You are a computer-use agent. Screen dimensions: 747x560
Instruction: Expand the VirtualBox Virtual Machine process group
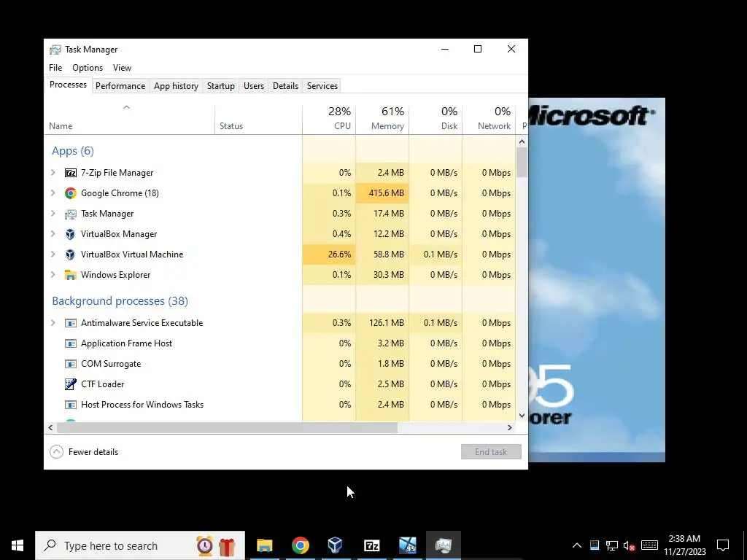(x=53, y=254)
